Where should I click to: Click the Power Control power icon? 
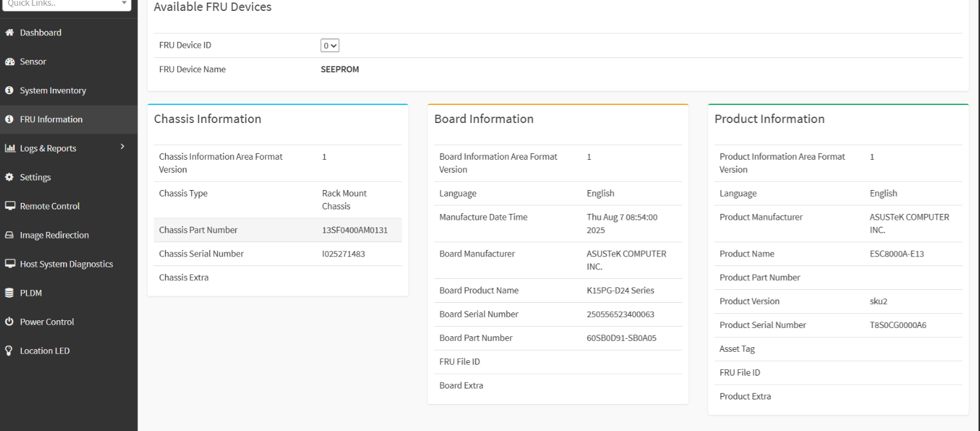(10, 322)
